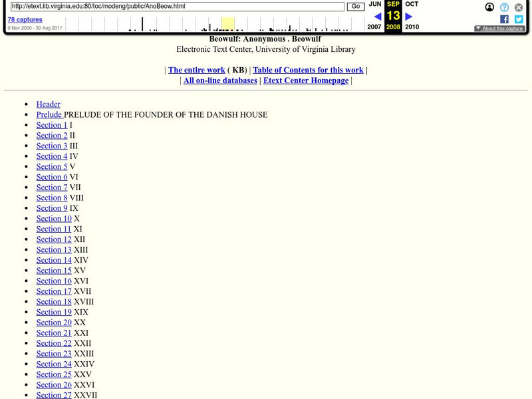
Task: Open the Header link
Action: click(48, 104)
